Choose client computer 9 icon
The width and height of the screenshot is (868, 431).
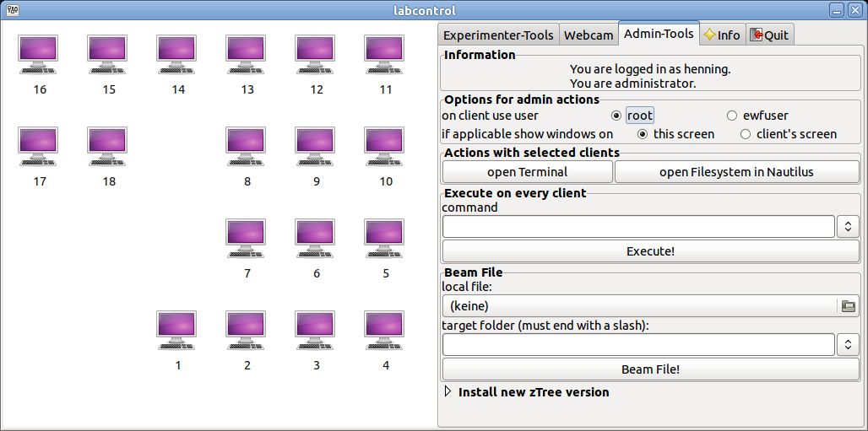(x=316, y=146)
